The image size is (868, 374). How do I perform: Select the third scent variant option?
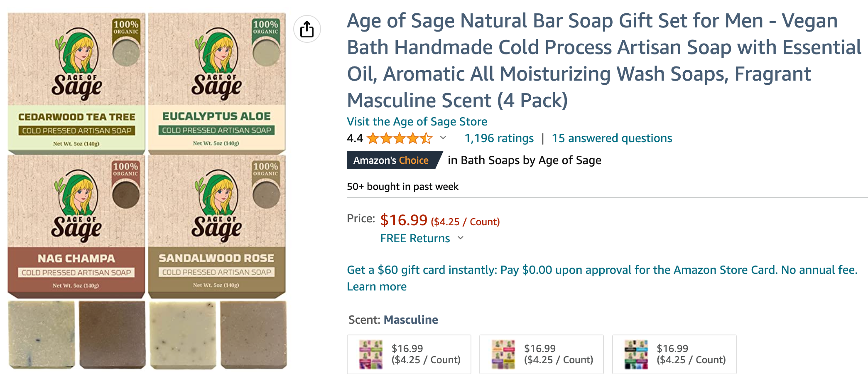(674, 354)
